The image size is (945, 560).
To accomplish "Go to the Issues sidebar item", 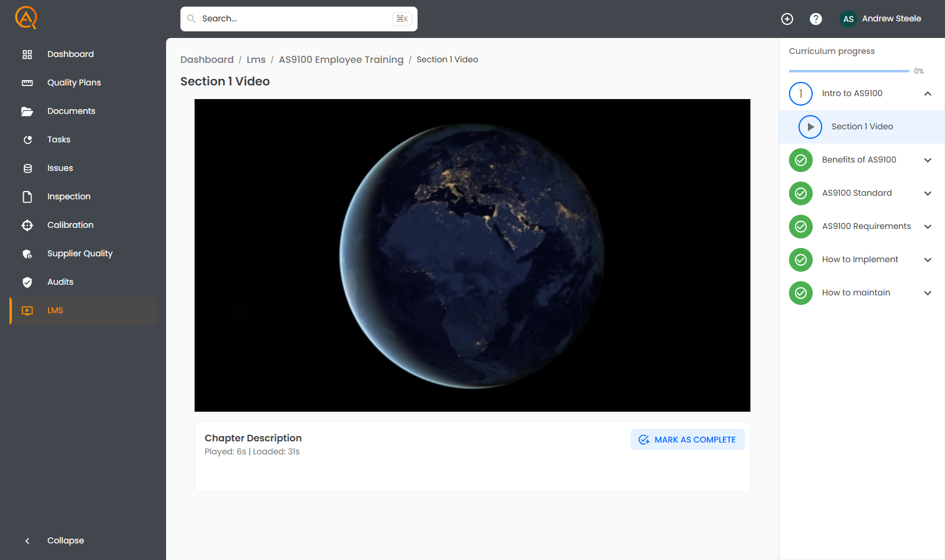I will (60, 168).
